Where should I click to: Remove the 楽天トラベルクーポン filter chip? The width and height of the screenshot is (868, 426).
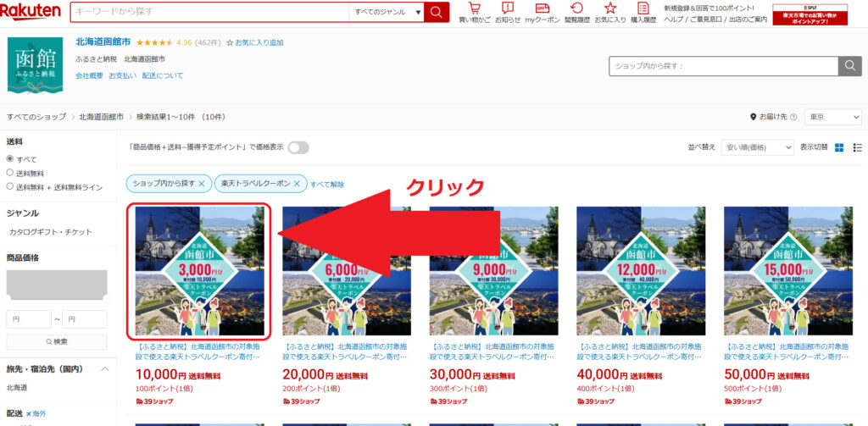(297, 184)
